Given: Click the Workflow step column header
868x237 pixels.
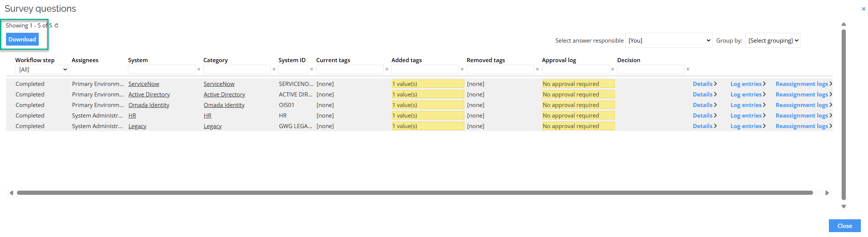Looking at the screenshot, I should [35, 60].
